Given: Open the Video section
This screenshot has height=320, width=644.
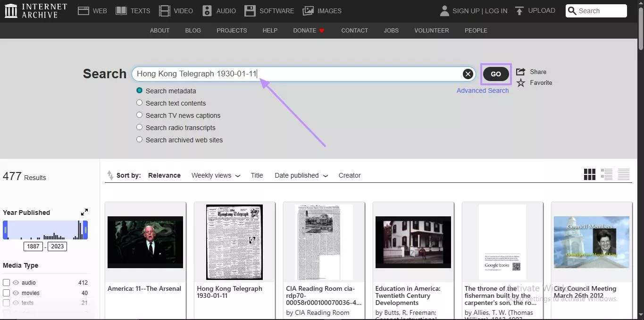Looking at the screenshot, I should coord(176,10).
